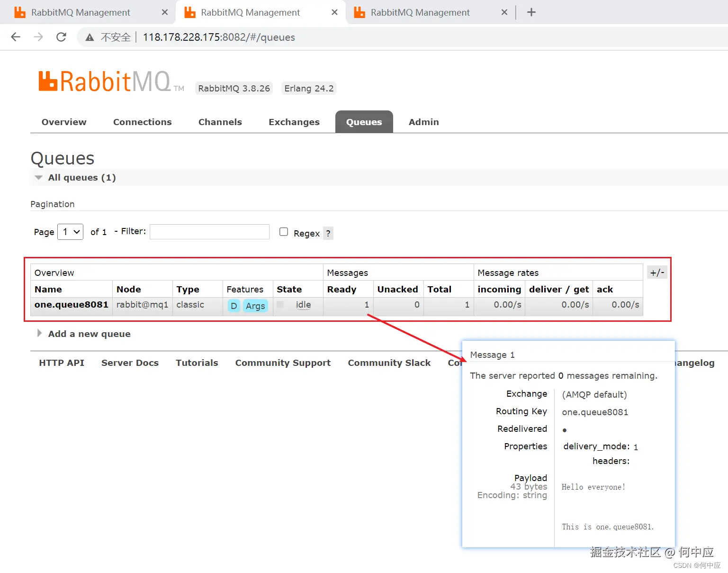Reload the page with the refresh icon
The width and height of the screenshot is (728, 573).
click(61, 37)
